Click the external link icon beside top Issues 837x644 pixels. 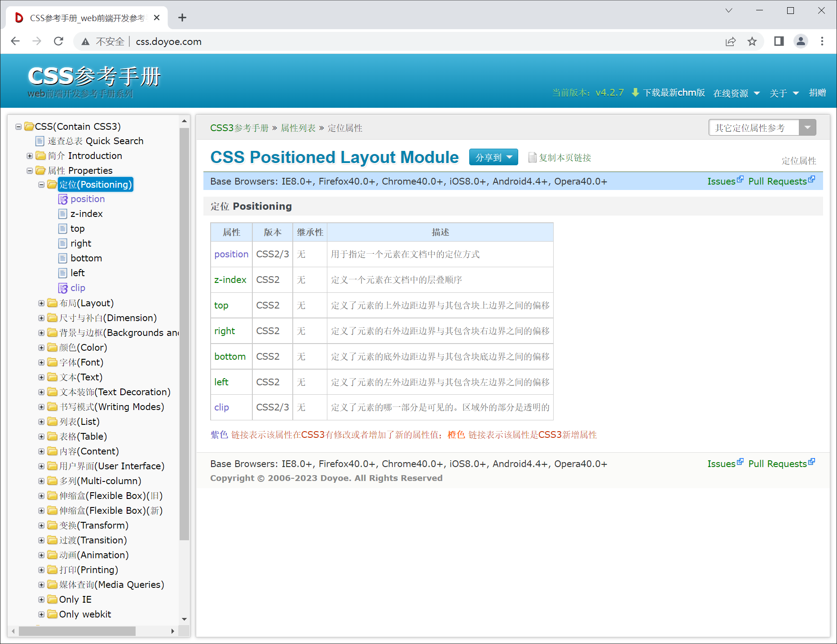click(x=740, y=180)
